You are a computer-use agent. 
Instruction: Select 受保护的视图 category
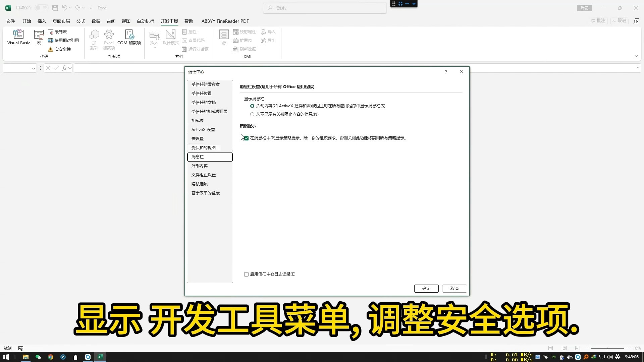coord(210,148)
